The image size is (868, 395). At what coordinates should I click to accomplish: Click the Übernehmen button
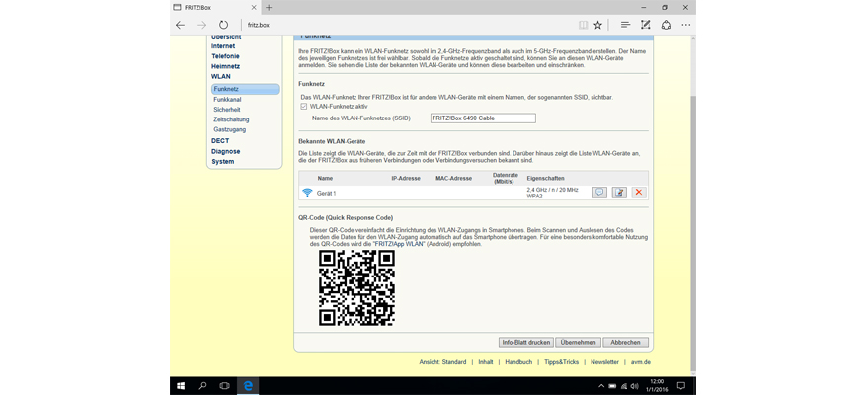pyautogui.click(x=578, y=342)
